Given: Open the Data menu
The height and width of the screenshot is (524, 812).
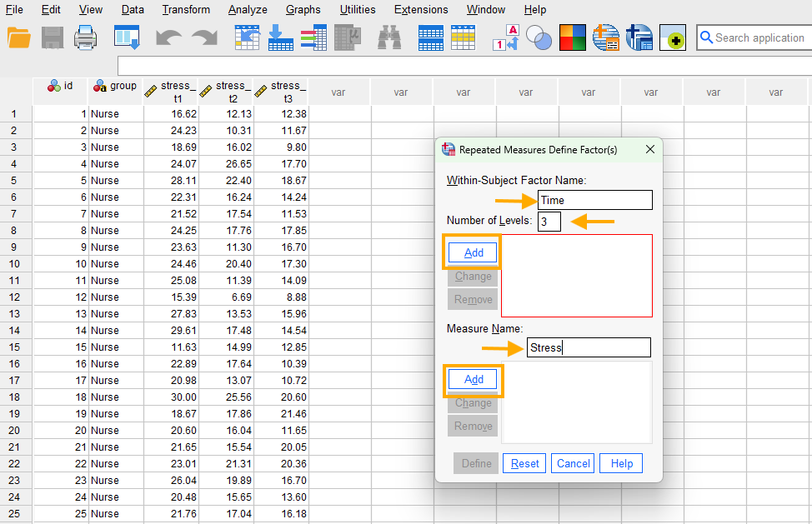Looking at the screenshot, I should (x=133, y=9).
